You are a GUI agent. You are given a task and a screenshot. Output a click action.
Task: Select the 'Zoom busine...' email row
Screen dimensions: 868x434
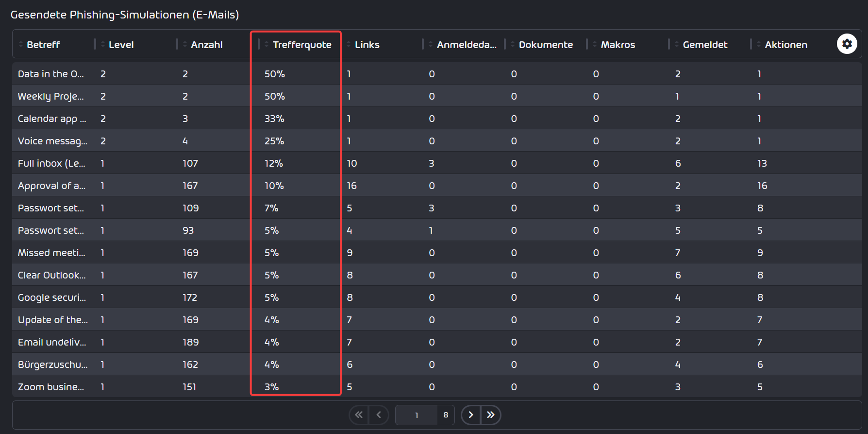437,387
